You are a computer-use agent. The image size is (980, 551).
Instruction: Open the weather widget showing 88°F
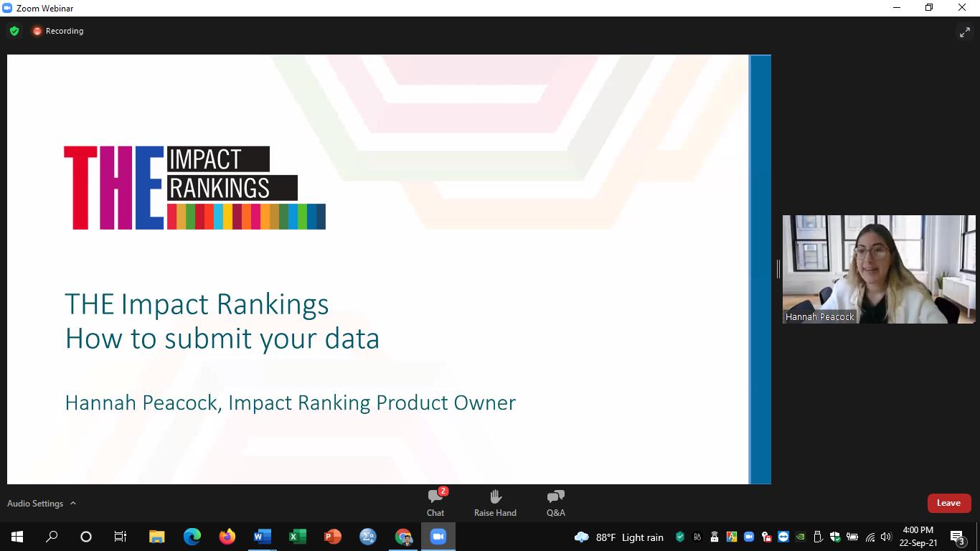[x=619, y=537]
